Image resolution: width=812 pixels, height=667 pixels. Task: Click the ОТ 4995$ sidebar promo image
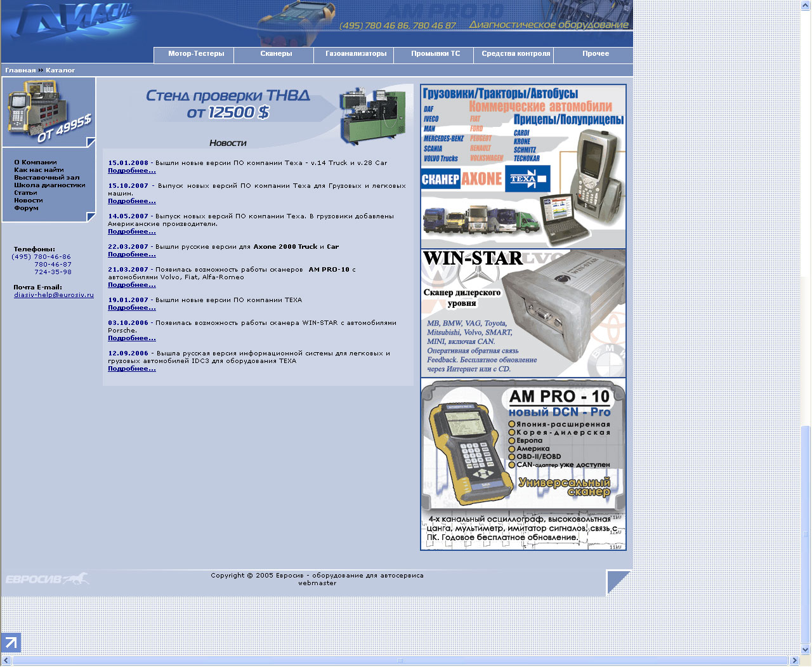[49, 112]
